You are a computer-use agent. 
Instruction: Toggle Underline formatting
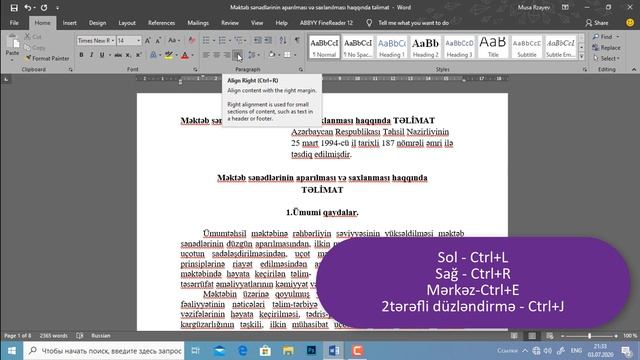pos(102,55)
